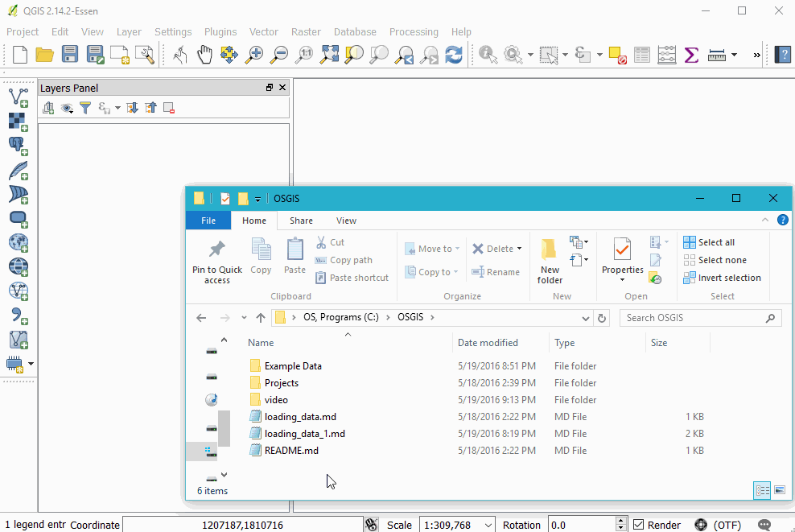
Task: Click the New folder button
Action: coord(550,262)
